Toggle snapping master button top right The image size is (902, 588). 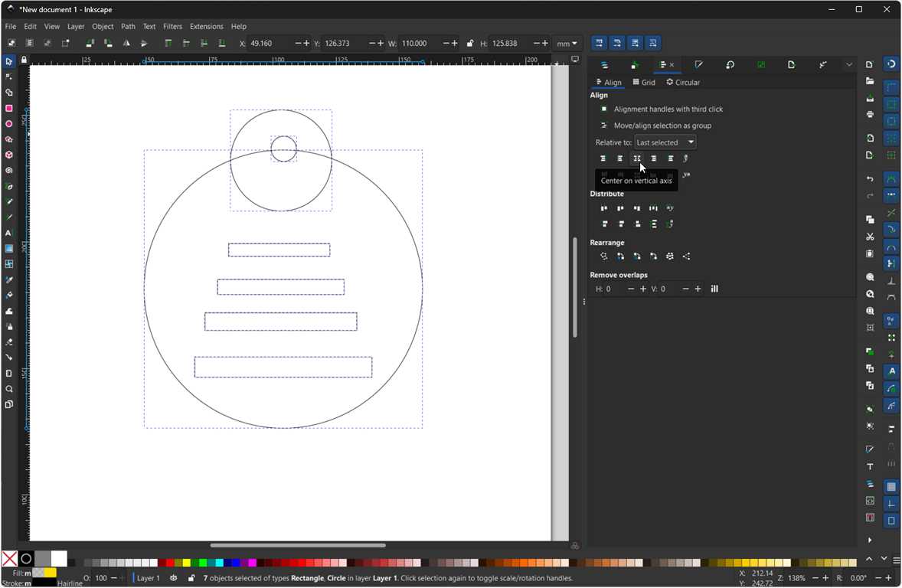pos(891,64)
